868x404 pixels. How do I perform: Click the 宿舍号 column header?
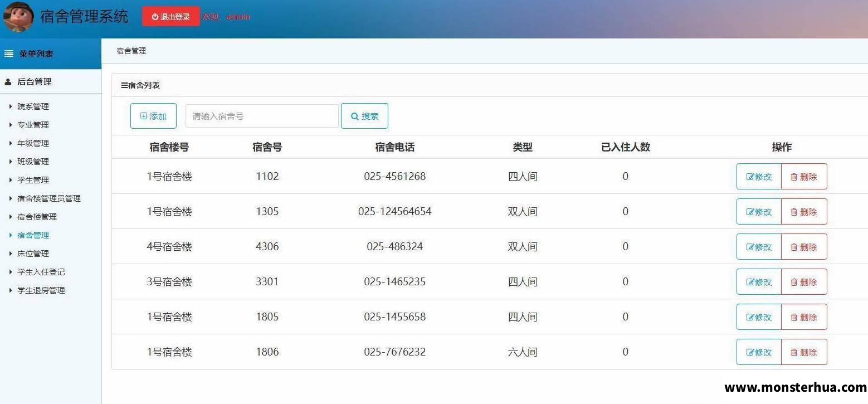point(267,147)
